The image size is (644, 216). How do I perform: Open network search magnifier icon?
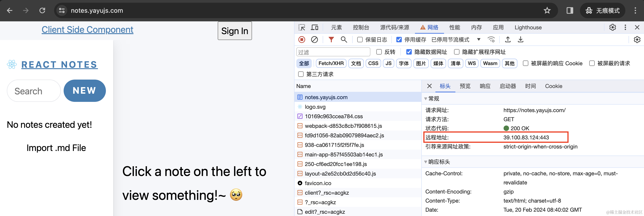[x=344, y=40]
